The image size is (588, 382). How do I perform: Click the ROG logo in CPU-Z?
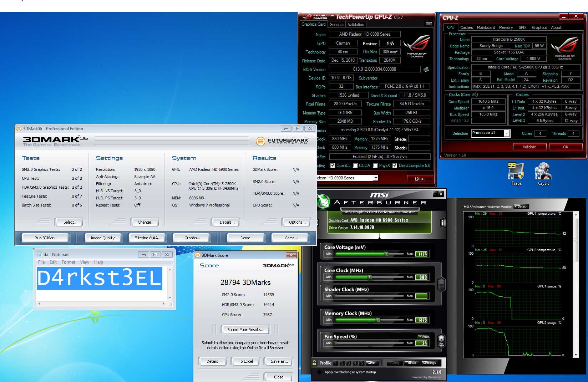click(565, 48)
